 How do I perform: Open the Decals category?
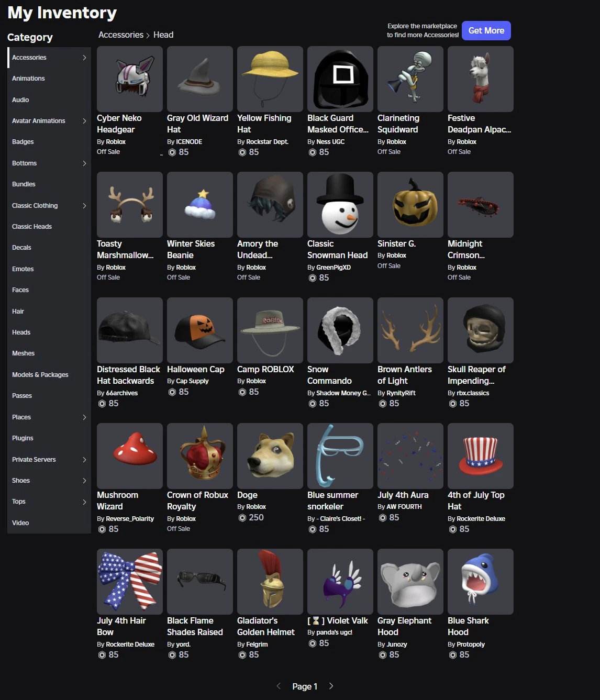[49, 248]
